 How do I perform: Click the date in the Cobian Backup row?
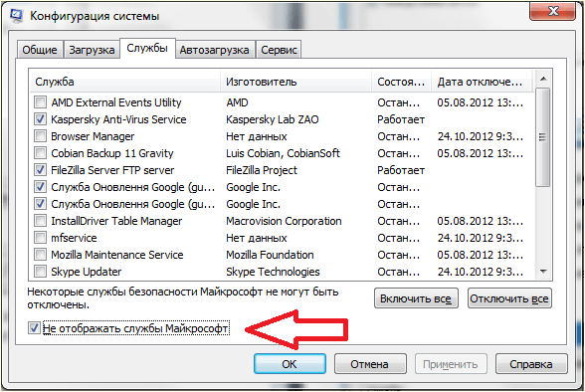(481, 153)
